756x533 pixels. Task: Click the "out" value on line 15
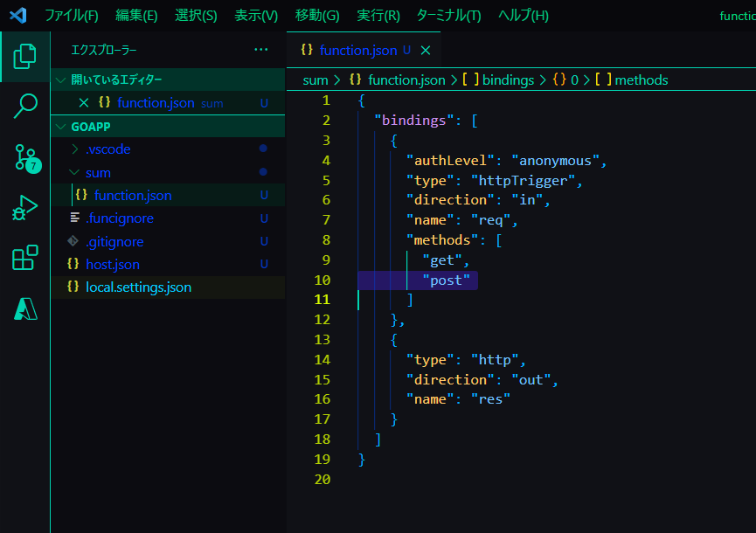(531, 380)
